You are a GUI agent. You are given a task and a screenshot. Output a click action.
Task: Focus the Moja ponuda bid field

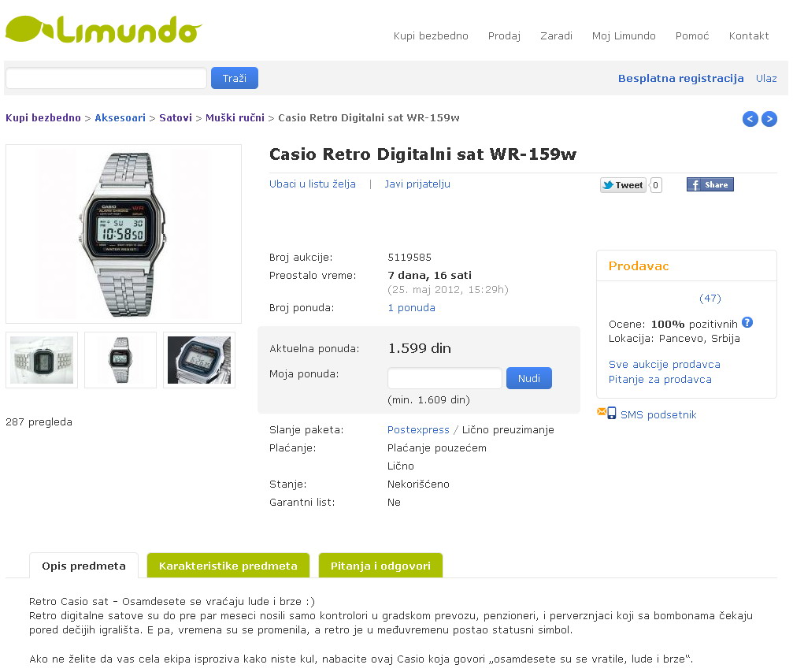point(445,378)
